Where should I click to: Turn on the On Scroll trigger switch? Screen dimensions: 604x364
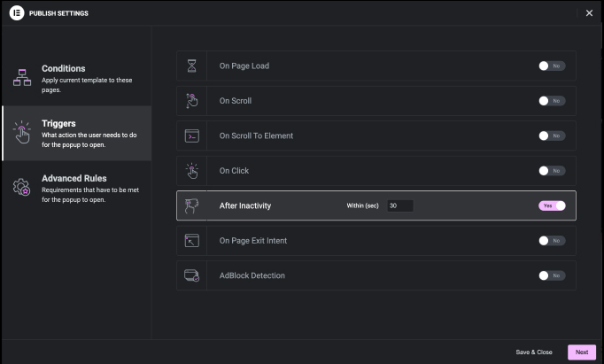pyautogui.click(x=551, y=101)
